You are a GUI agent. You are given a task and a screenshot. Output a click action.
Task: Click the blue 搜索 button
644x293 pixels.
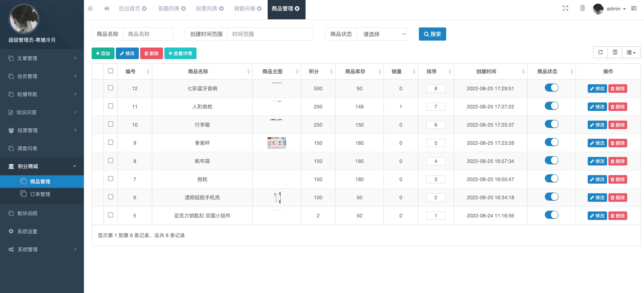tap(432, 34)
